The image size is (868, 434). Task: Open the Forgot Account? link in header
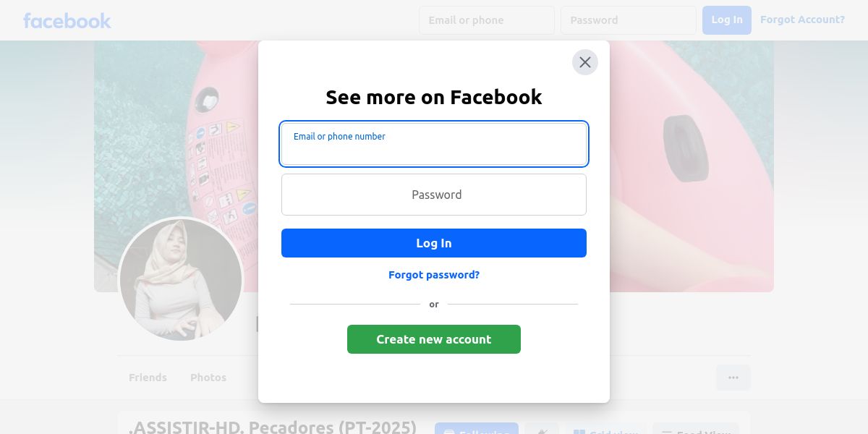point(802,20)
